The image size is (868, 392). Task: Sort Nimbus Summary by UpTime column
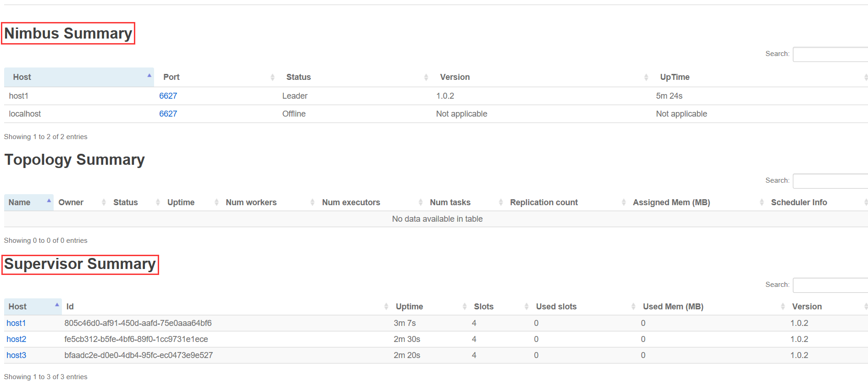[674, 77]
